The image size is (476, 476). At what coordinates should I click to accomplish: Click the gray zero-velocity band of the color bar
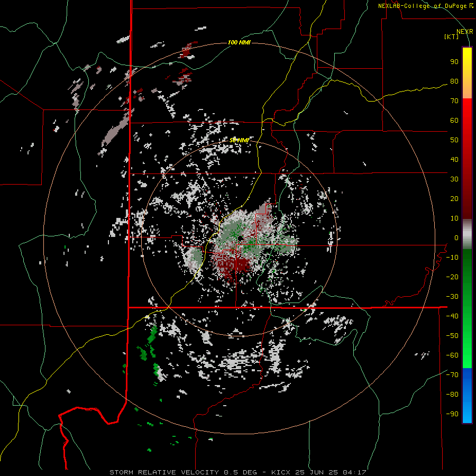coord(467,234)
